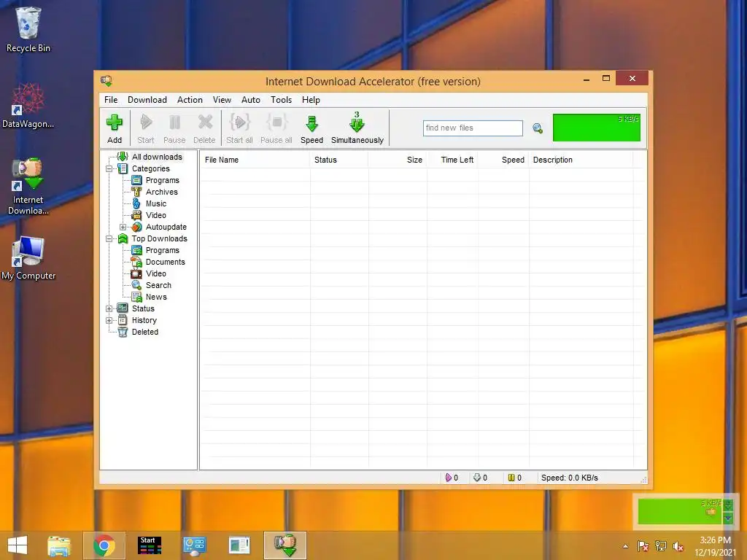Open the Help menu
The image size is (747, 560).
tap(311, 100)
